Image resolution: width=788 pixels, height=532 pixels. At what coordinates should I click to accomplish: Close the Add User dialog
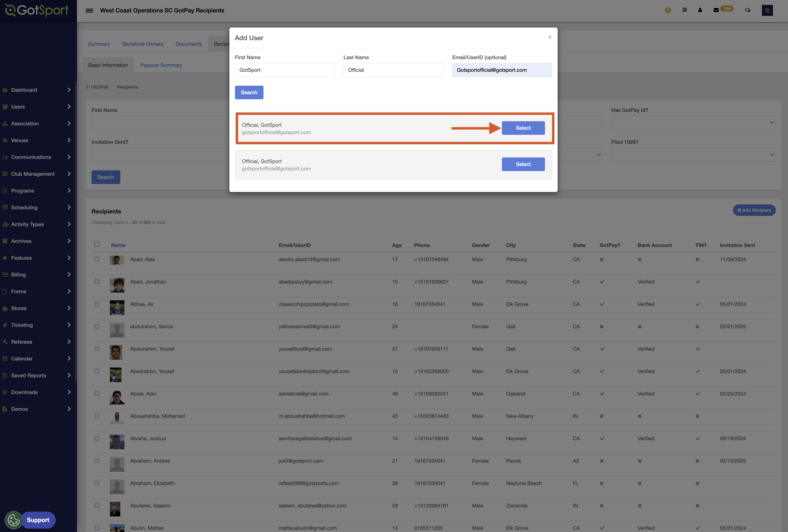pos(550,37)
